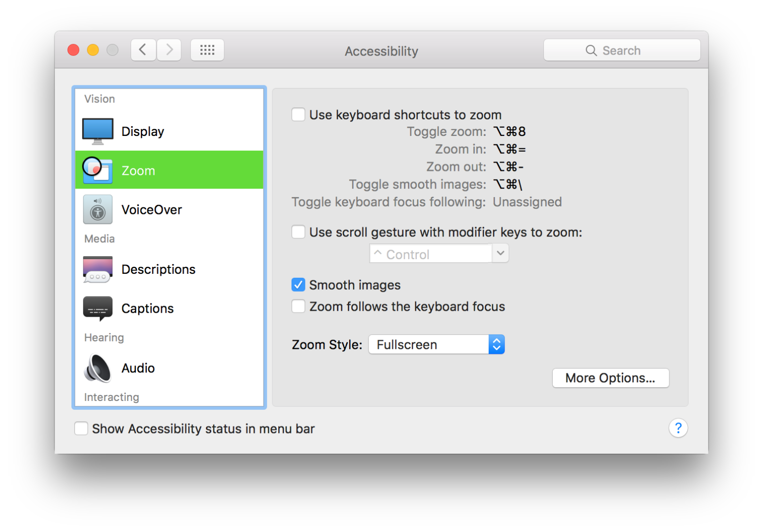Image resolution: width=763 pixels, height=532 pixels.
Task: Click the search magnifier icon
Action: click(x=591, y=50)
